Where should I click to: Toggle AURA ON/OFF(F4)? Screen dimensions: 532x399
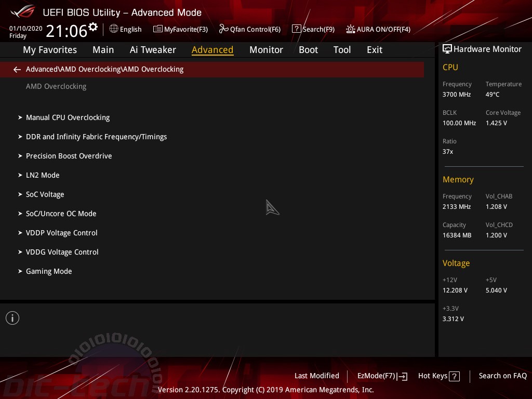coord(378,29)
